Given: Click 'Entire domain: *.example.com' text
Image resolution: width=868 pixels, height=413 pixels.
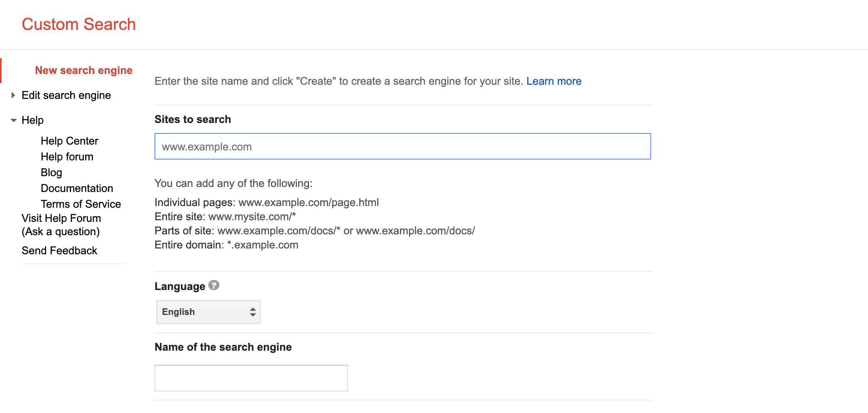Looking at the screenshot, I should point(226,245).
